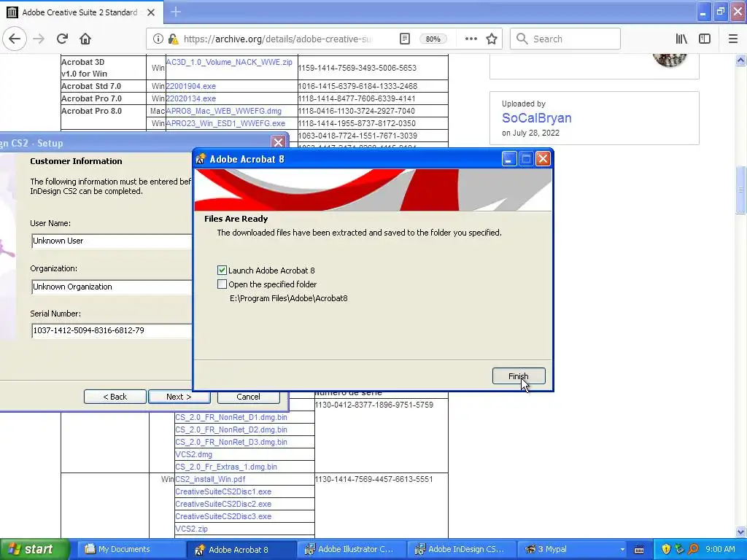Click the page vertical scrollbar thumb
The width and height of the screenshot is (747, 560).
pos(741,190)
